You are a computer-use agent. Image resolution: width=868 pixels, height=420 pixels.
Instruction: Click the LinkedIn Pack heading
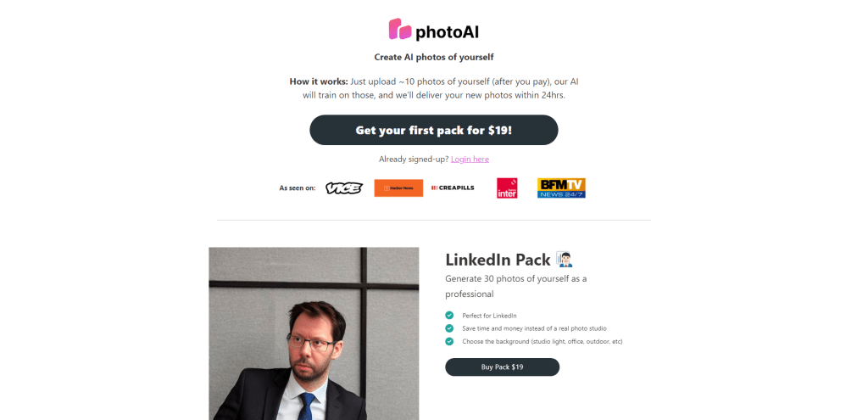click(498, 260)
